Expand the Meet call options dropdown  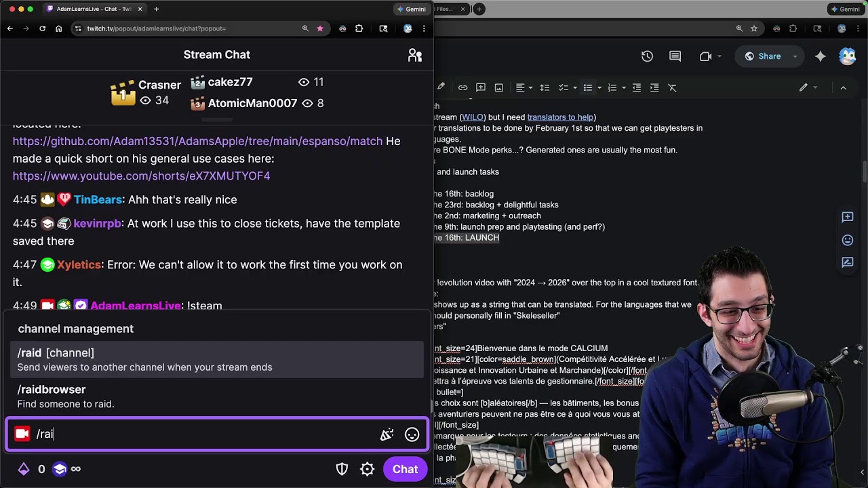tap(719, 56)
